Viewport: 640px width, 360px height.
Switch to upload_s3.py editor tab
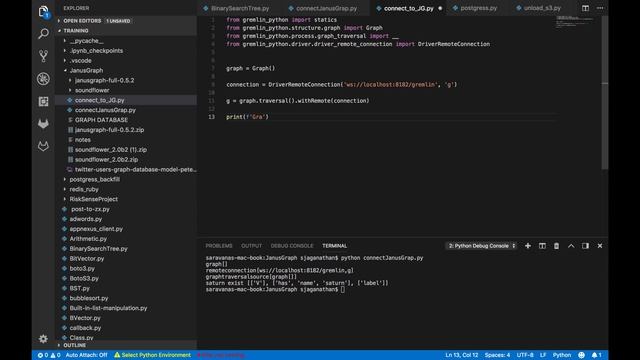[x=542, y=8]
